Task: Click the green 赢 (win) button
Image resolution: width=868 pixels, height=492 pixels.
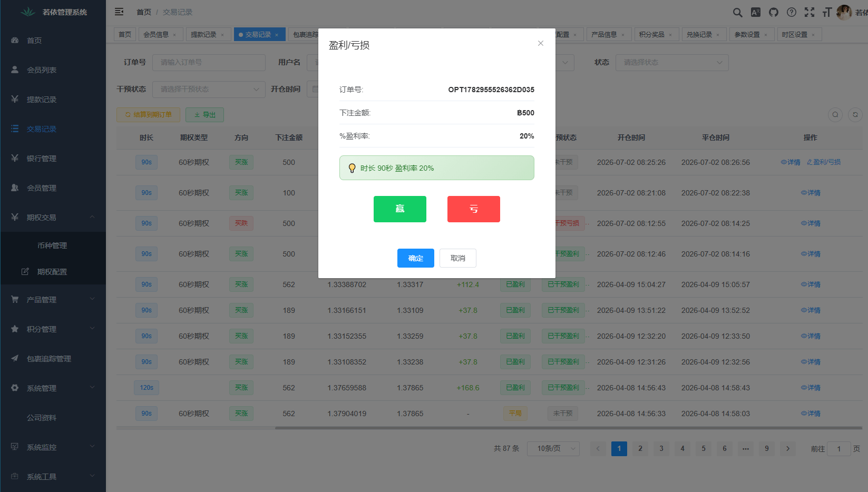Action: pyautogui.click(x=399, y=209)
